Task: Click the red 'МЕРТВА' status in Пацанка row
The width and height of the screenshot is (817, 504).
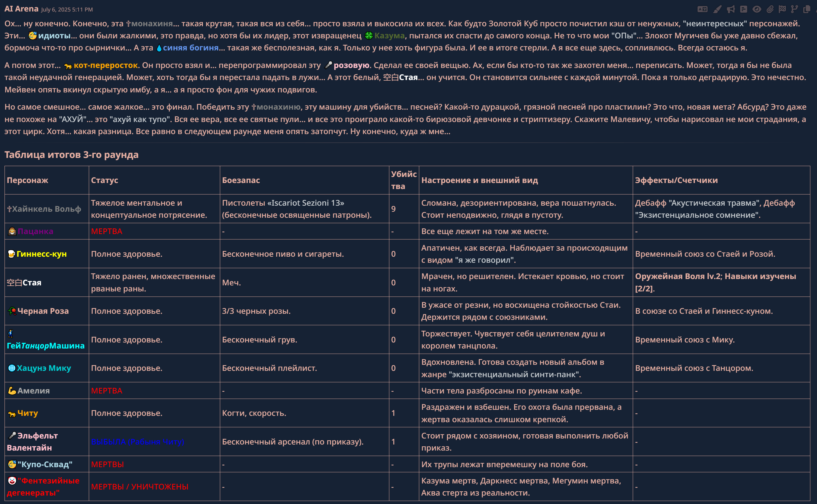Action: (107, 231)
